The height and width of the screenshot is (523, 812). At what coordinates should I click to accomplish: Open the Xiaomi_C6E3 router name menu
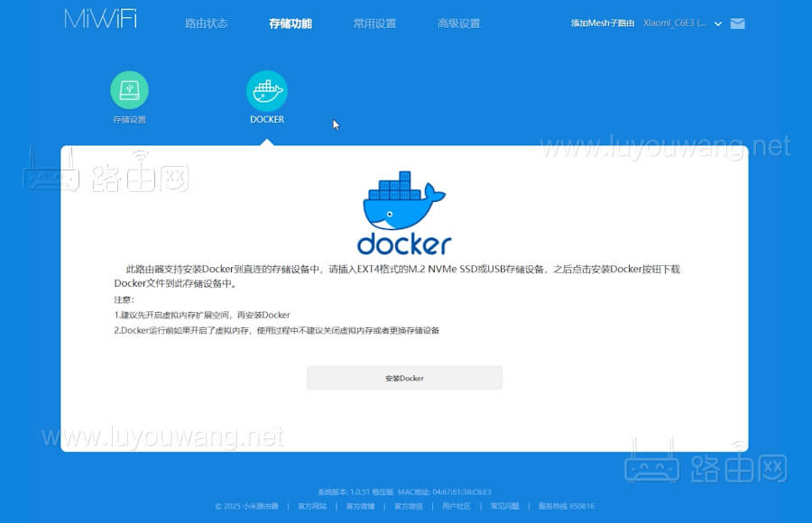click(x=675, y=23)
